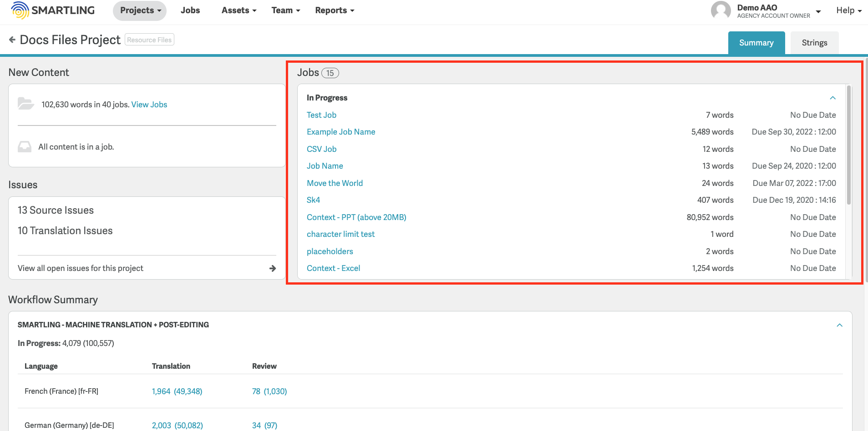Image resolution: width=868 pixels, height=431 pixels.
Task: Open the Context - Excel job
Action: click(333, 268)
